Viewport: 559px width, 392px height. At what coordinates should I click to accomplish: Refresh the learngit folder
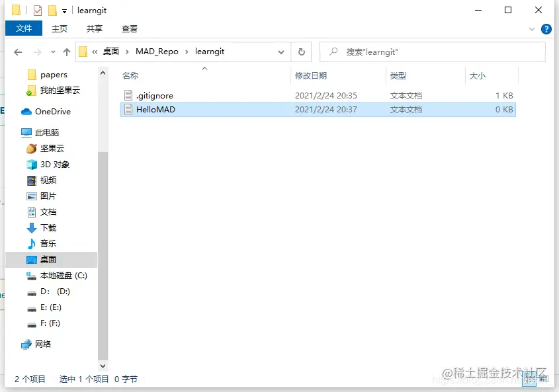[301, 52]
